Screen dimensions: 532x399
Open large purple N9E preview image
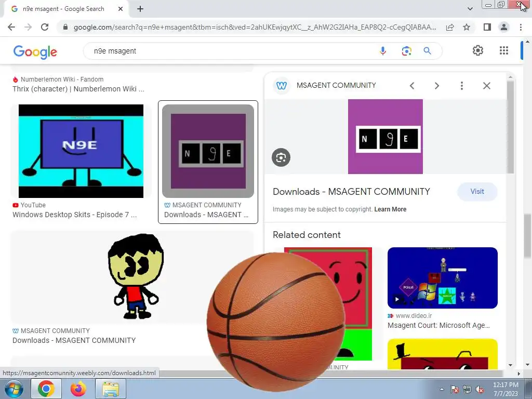(385, 137)
